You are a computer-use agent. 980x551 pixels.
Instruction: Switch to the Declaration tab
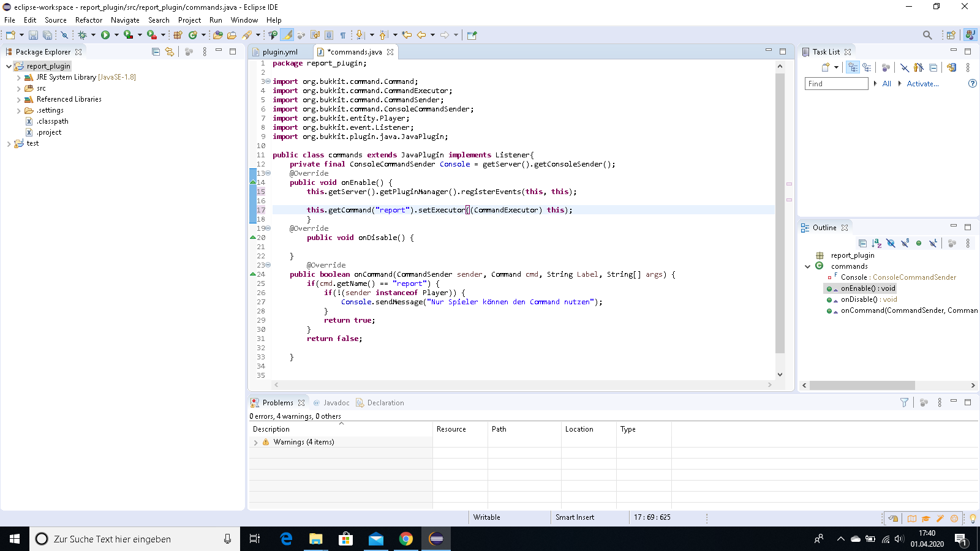click(380, 403)
